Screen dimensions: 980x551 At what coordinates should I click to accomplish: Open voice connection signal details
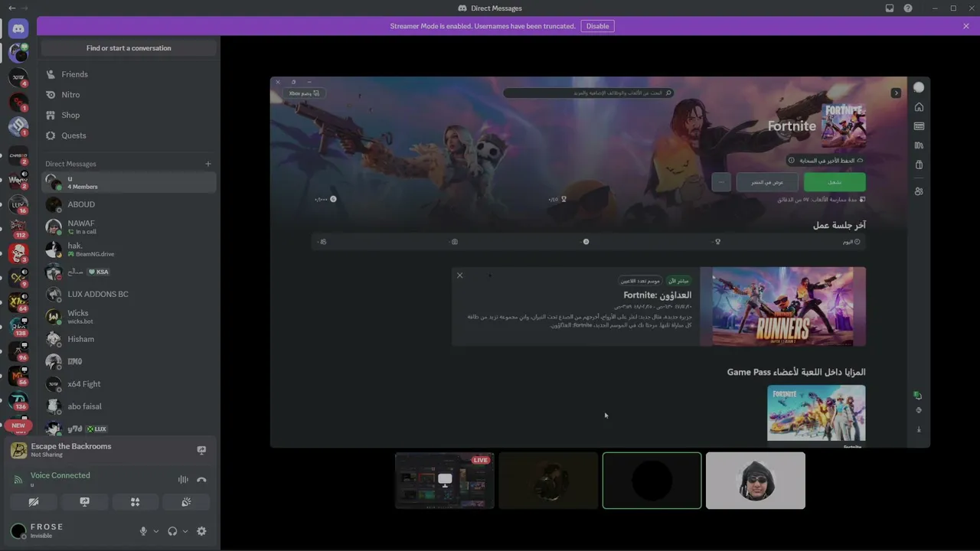(x=18, y=480)
